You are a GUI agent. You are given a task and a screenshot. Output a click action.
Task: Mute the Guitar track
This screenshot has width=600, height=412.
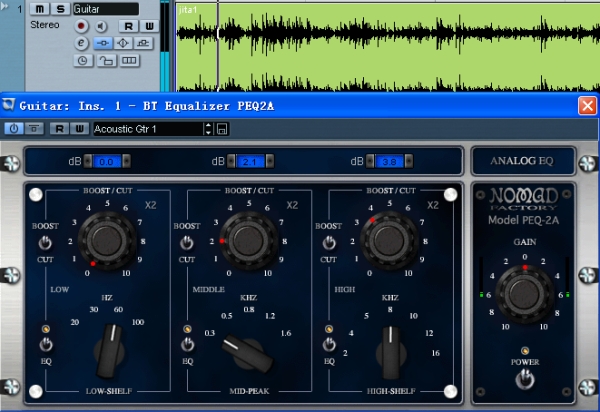(x=39, y=9)
